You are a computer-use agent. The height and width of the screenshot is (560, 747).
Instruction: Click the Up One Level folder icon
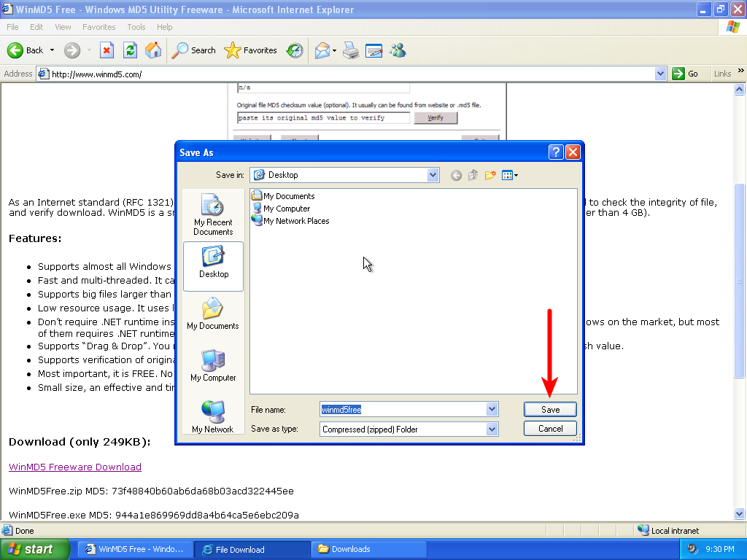(x=473, y=175)
